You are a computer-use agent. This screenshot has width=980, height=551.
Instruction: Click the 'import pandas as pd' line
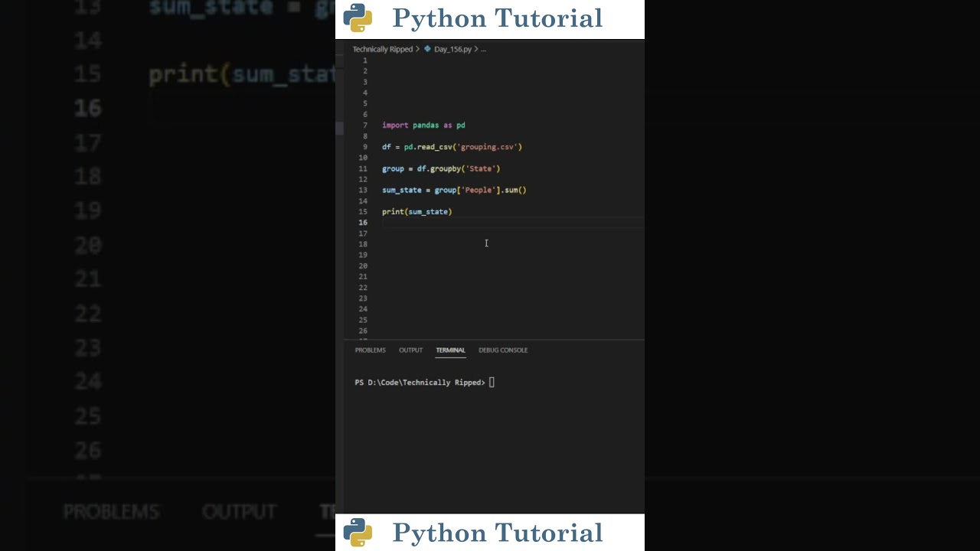pyautogui.click(x=423, y=126)
